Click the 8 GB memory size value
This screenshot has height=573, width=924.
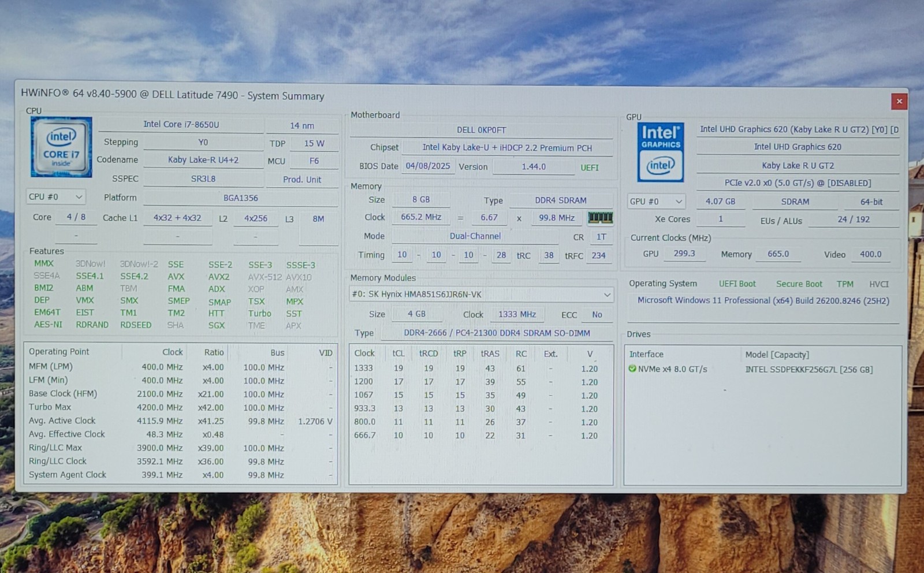click(x=421, y=199)
